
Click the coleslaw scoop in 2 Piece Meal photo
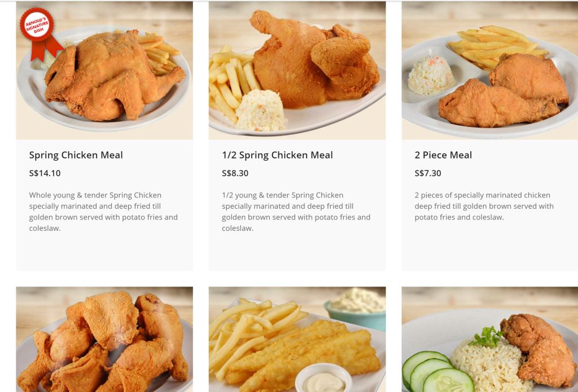click(431, 75)
